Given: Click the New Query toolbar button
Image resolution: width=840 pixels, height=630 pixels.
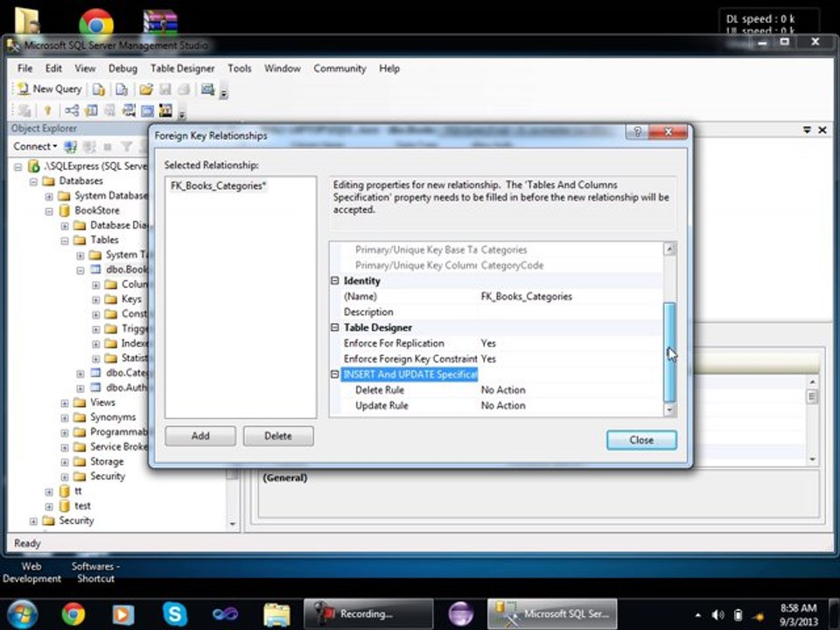Looking at the screenshot, I should tap(49, 89).
